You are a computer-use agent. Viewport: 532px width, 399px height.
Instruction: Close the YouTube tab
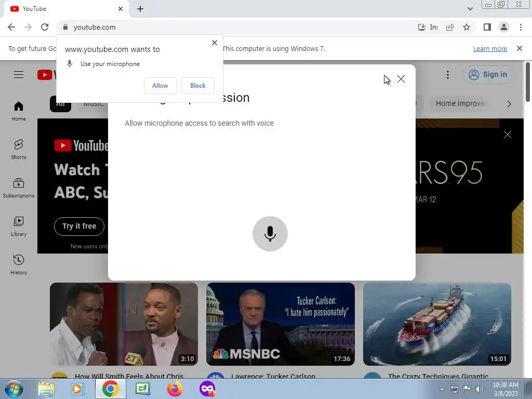pyautogui.click(x=121, y=9)
